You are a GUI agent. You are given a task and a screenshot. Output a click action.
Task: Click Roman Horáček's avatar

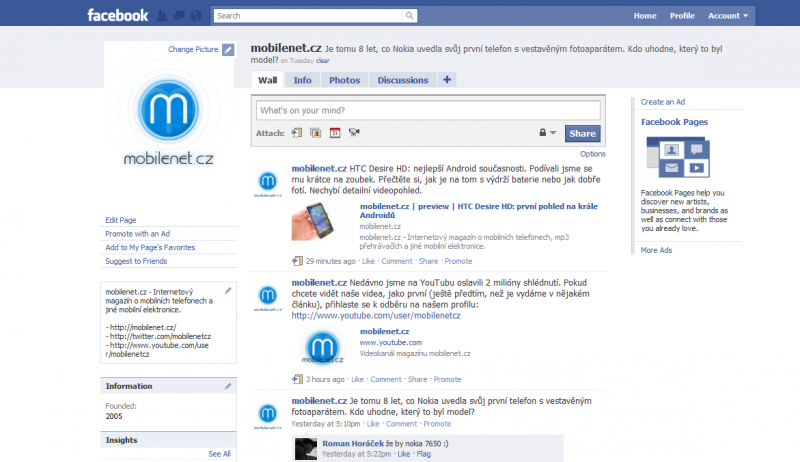(306, 449)
